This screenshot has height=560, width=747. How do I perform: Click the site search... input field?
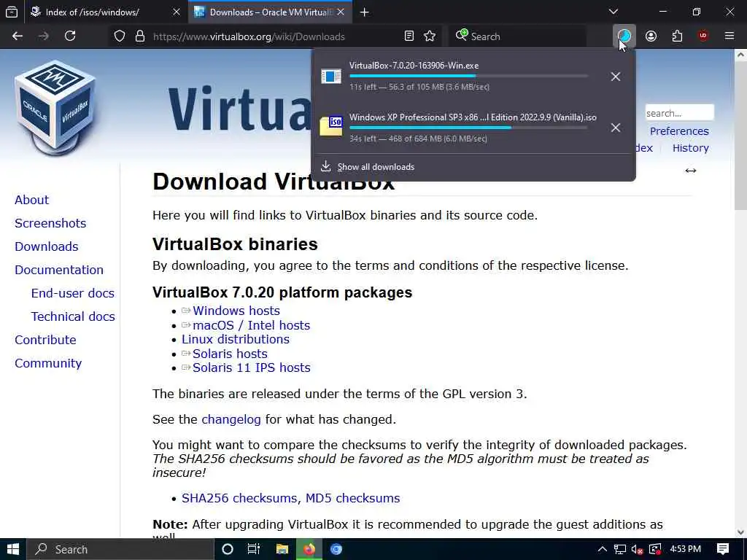(680, 113)
